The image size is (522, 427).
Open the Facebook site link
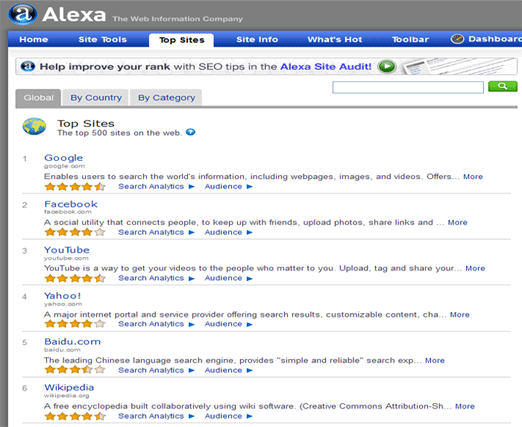tap(71, 204)
